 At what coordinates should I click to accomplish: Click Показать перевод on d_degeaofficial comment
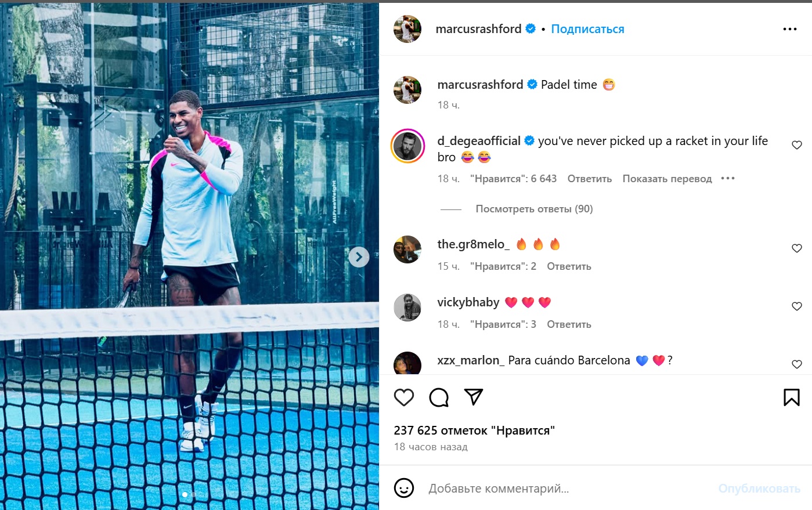667,179
